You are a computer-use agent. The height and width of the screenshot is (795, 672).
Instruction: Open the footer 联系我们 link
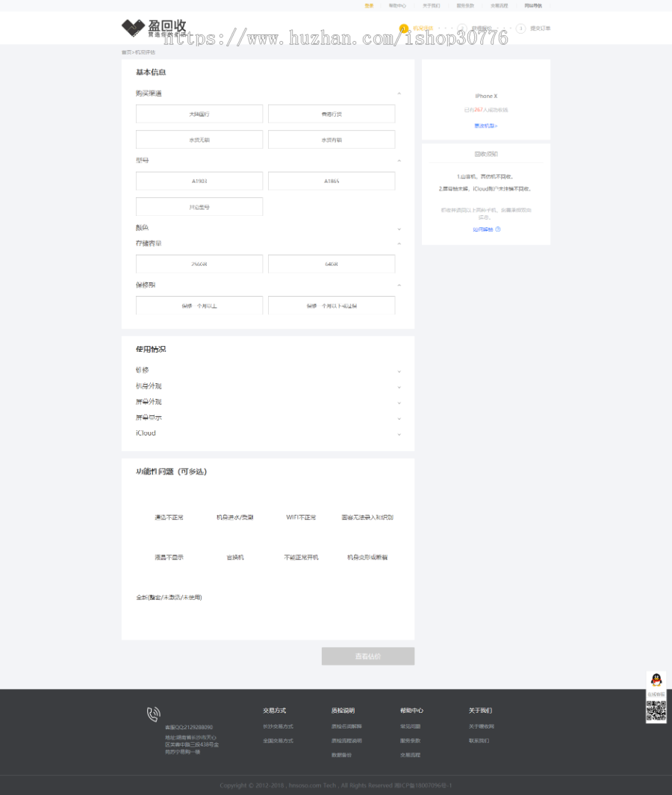[x=479, y=740]
